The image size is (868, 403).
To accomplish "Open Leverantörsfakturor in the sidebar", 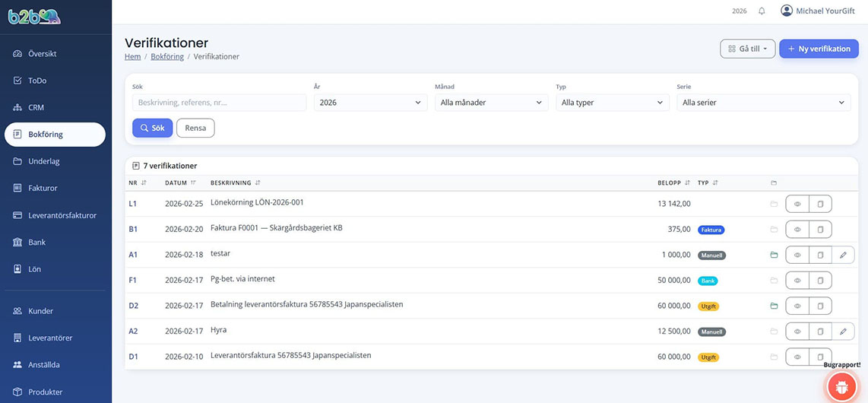I will 62,215.
